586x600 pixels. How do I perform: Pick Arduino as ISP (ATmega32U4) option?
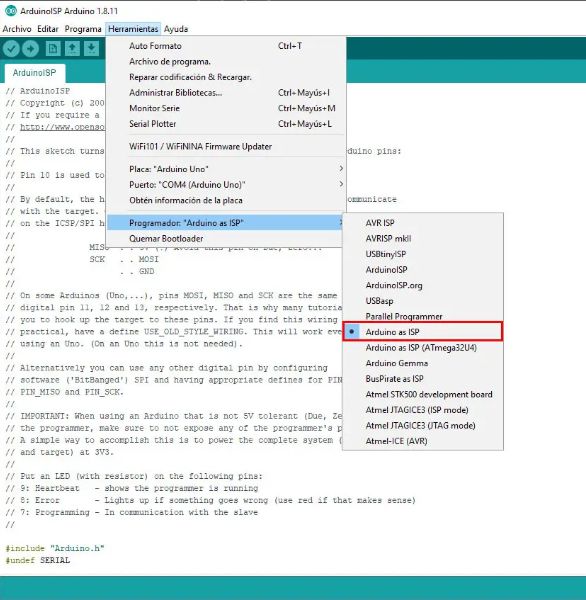point(423,347)
